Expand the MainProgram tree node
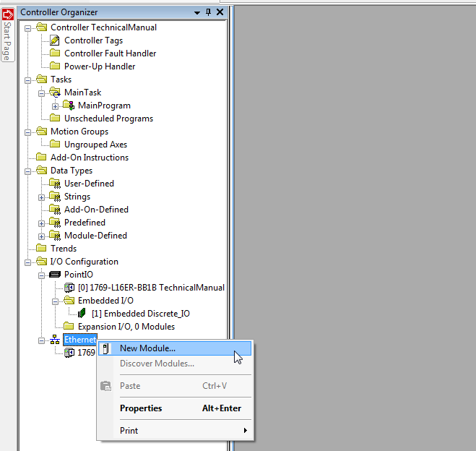 (x=55, y=106)
